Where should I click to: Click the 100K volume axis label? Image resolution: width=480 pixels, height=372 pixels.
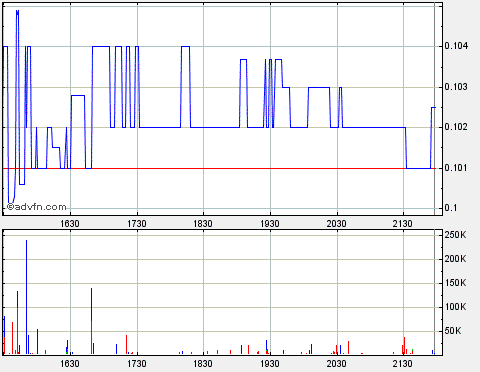coord(455,307)
